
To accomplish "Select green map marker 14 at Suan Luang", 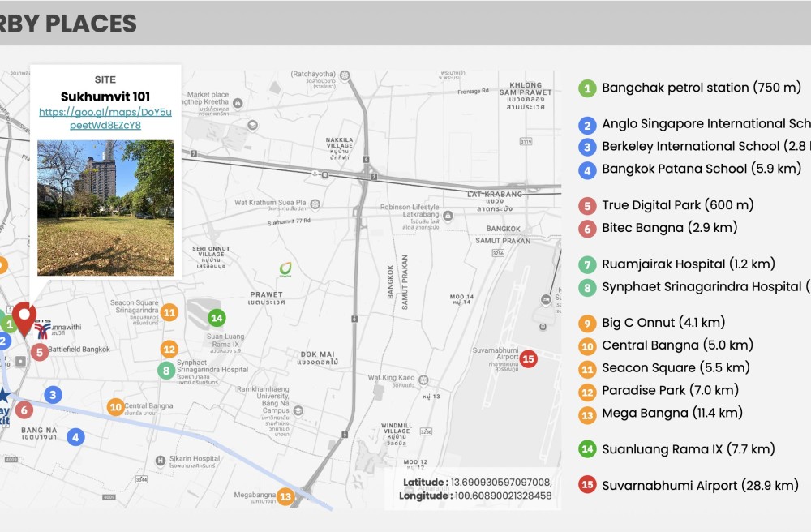I will (x=217, y=318).
